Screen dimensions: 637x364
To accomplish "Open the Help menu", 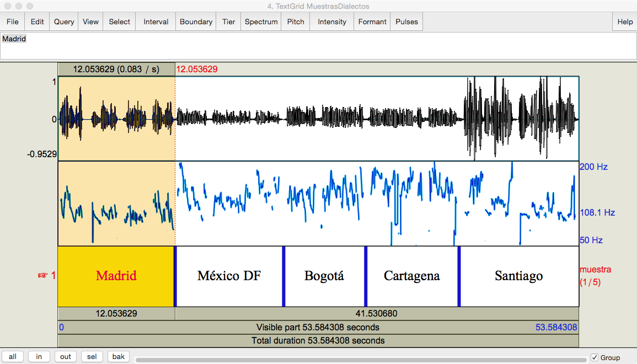I will (624, 22).
